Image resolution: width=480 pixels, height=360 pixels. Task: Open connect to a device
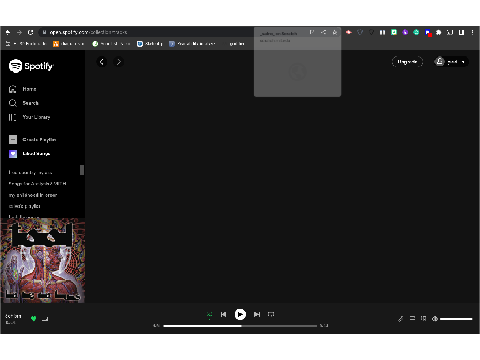pos(423,319)
